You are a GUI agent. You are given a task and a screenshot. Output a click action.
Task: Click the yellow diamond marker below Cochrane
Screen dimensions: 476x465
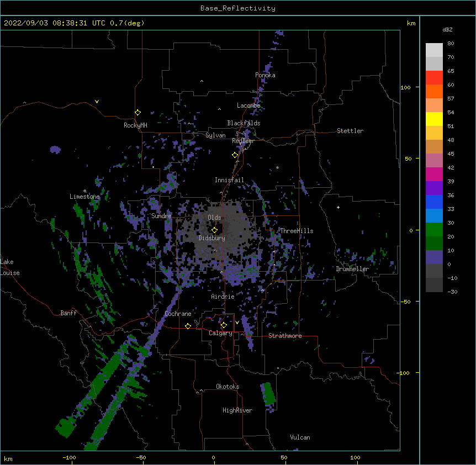click(188, 326)
